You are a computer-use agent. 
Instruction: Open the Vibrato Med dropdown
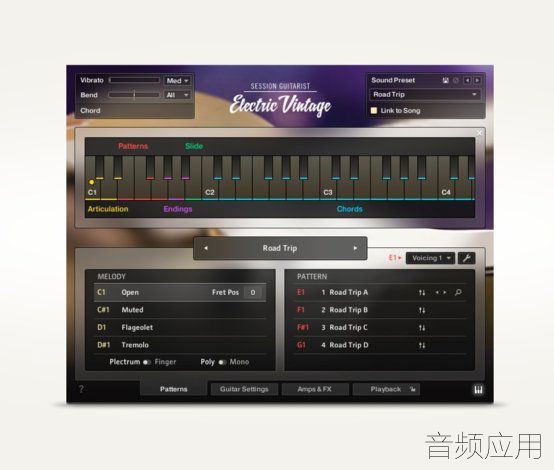tap(177, 81)
